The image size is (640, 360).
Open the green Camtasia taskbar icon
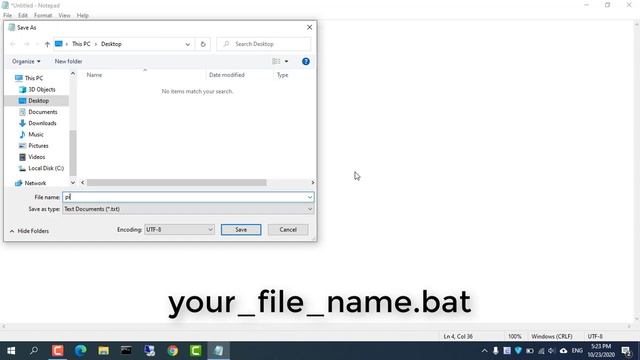coord(196,351)
